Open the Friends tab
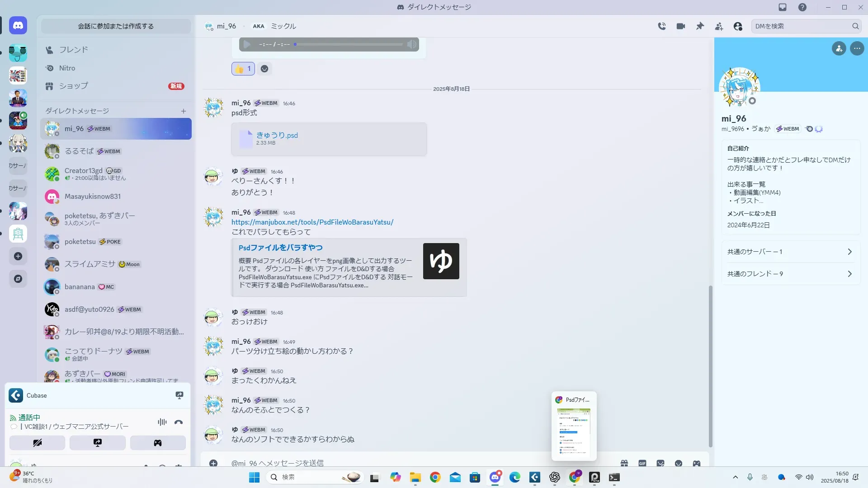This screenshot has height=488, width=868. click(73, 50)
